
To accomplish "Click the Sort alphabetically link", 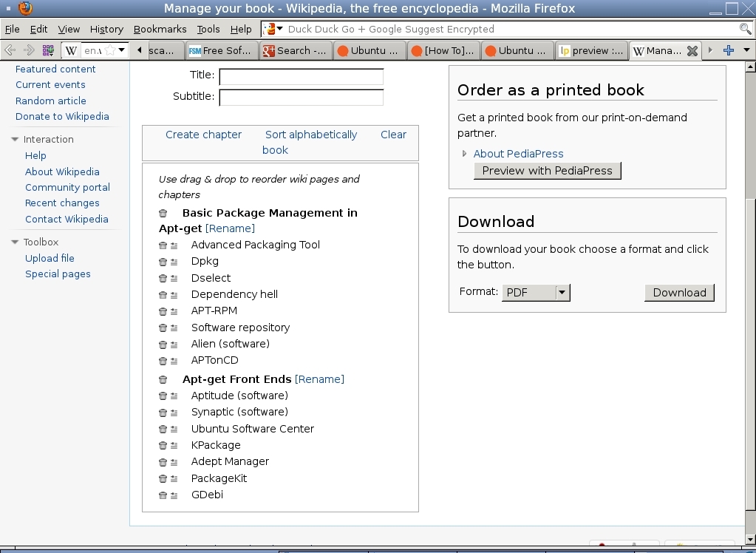I will click(311, 135).
